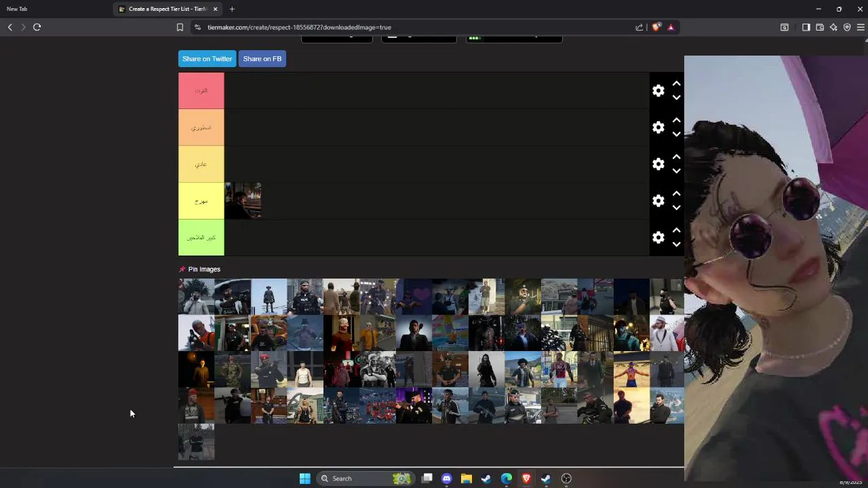
Task: Open the Brave Shields lion icon
Action: coord(656,27)
